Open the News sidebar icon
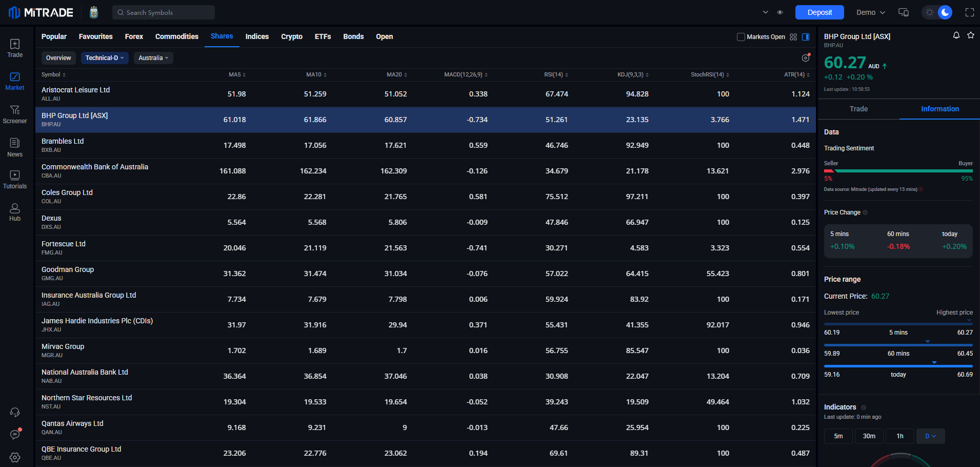This screenshot has height=467, width=980. click(x=15, y=148)
